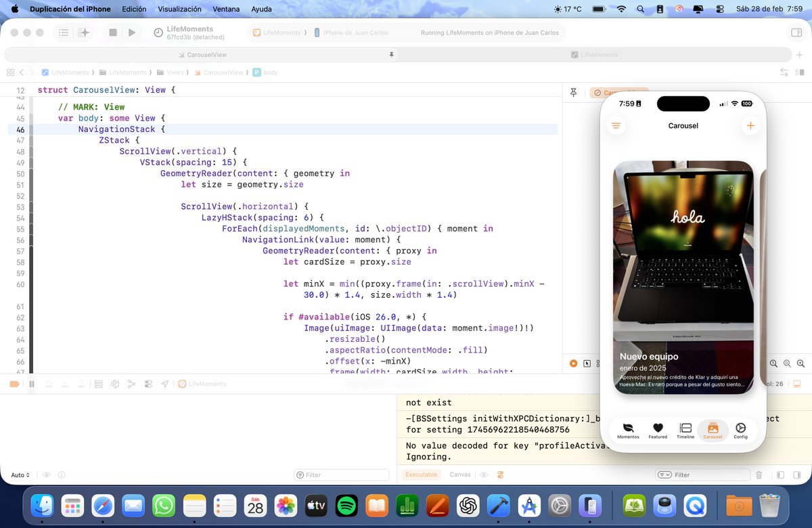Viewport: 812px width, 528px height.
Task: Toggle the variables view pane visibility
Action: coord(780,475)
